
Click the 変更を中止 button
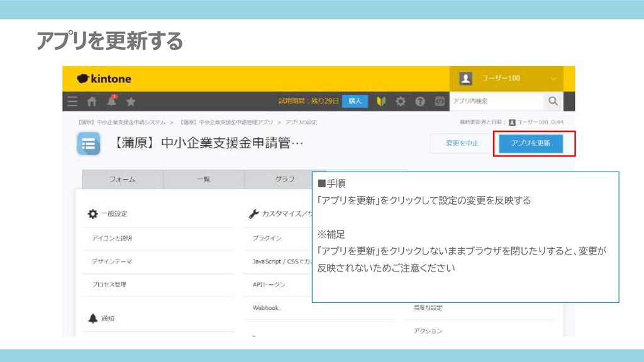pos(462,143)
